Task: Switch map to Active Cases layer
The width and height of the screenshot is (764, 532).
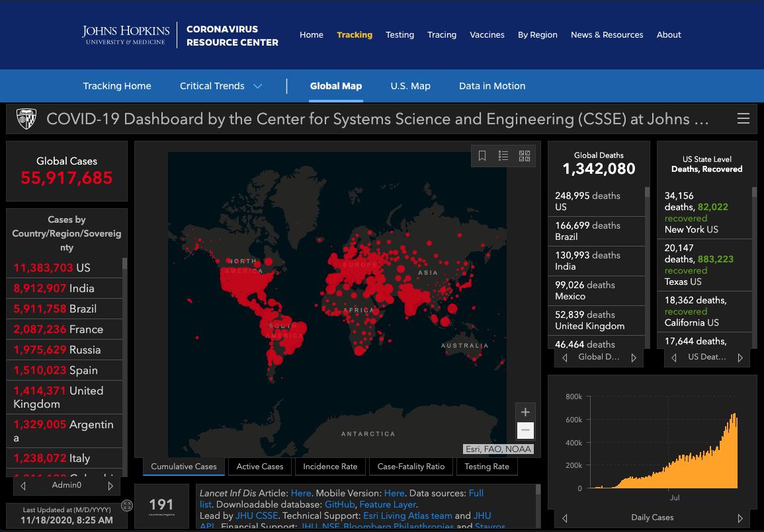Action: (x=259, y=467)
